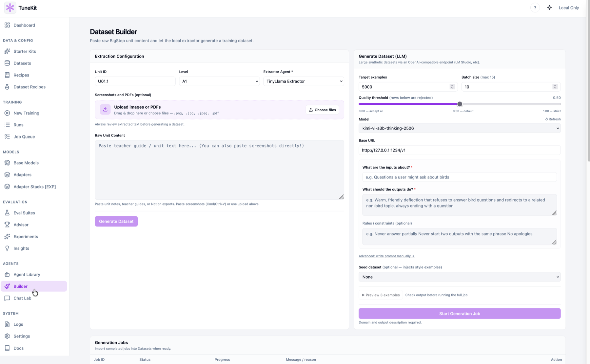Click the Recipes book icon
The image size is (590, 364).
coord(7,75)
